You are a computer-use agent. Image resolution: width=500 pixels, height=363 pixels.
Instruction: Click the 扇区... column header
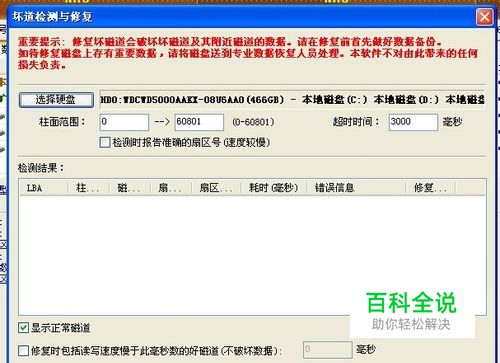click(x=216, y=188)
